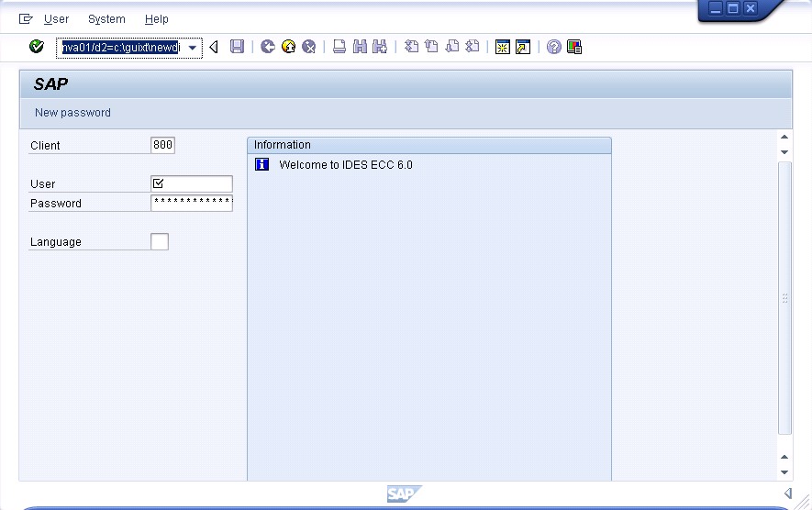
Task: Maximize the SAP window
Action: [x=733, y=8]
